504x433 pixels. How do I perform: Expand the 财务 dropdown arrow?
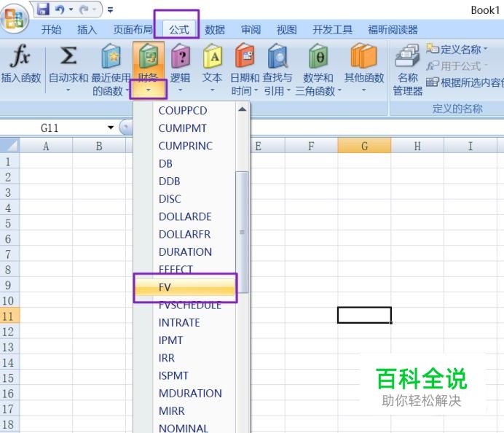point(148,90)
